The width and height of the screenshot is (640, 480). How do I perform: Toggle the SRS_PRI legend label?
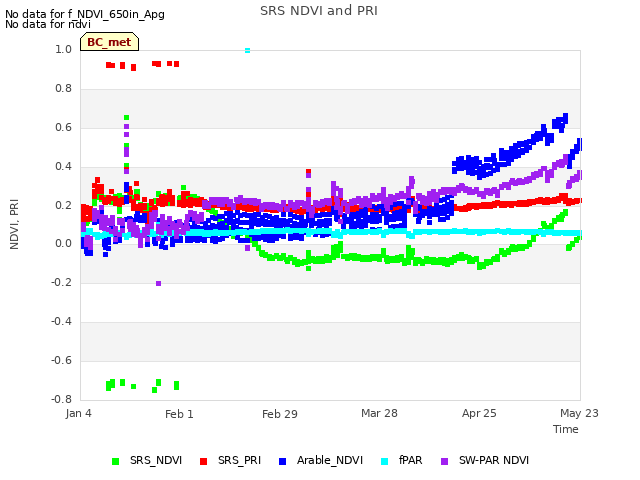[x=239, y=460]
